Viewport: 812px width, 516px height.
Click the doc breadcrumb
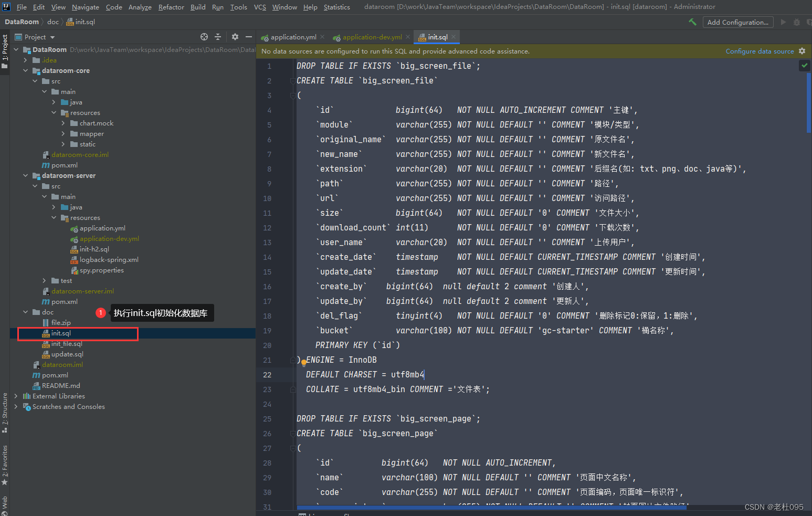click(53, 22)
